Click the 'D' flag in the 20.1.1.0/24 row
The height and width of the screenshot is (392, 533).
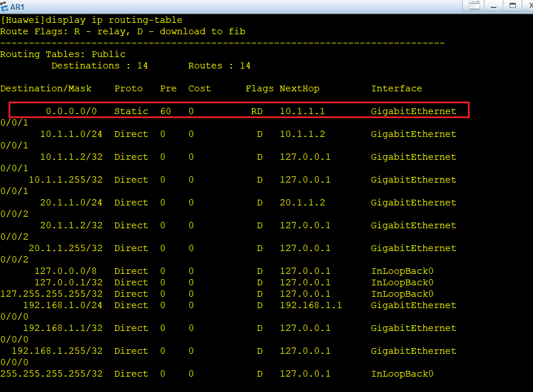tap(260, 203)
